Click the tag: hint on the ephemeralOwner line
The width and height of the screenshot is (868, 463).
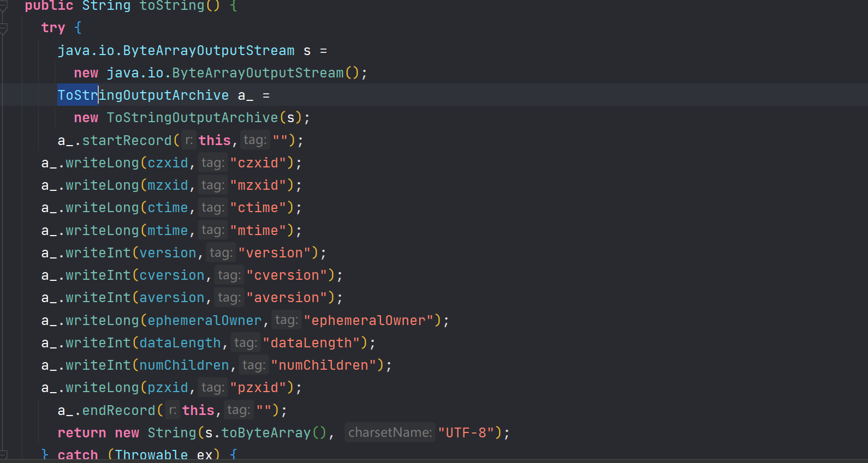point(286,320)
